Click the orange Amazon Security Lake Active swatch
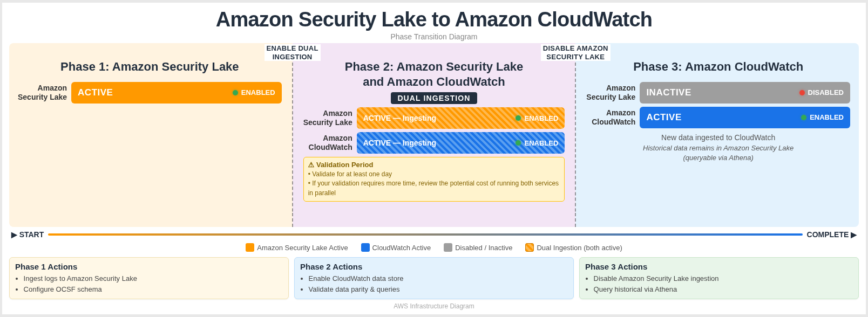 click(x=250, y=247)
